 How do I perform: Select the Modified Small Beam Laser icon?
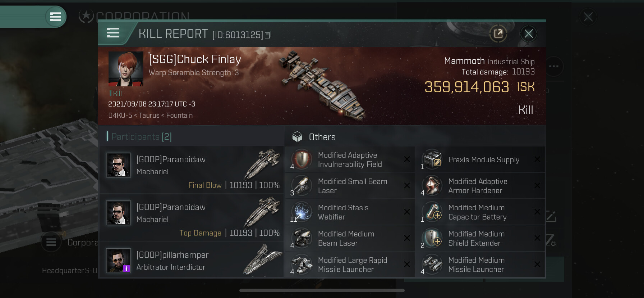(x=302, y=186)
